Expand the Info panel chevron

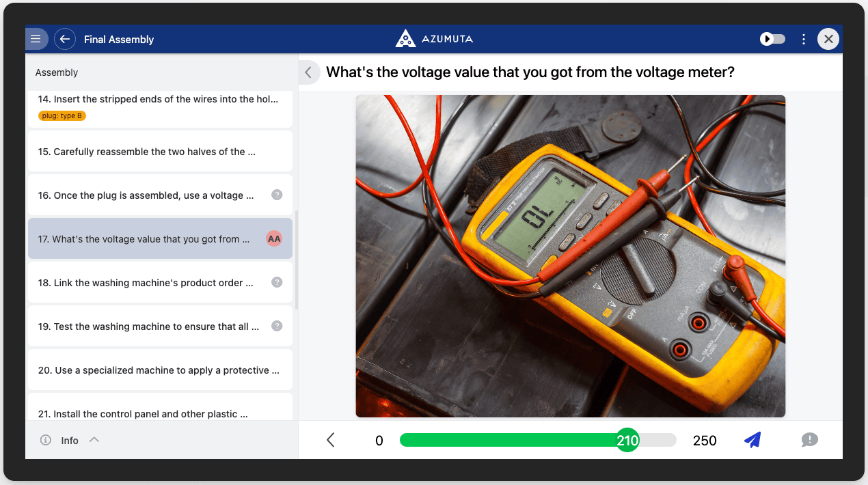94,440
